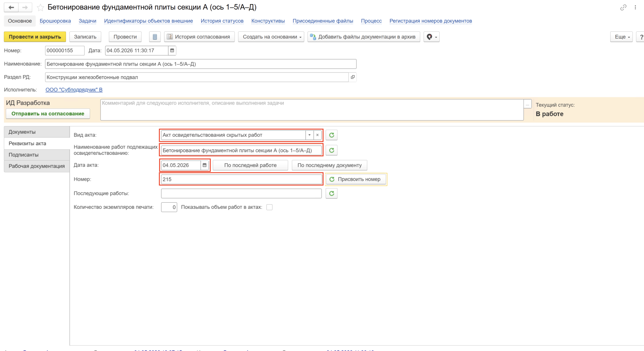Open the Процесс tab
Screen dimensions: 644x351
(x=371, y=21)
